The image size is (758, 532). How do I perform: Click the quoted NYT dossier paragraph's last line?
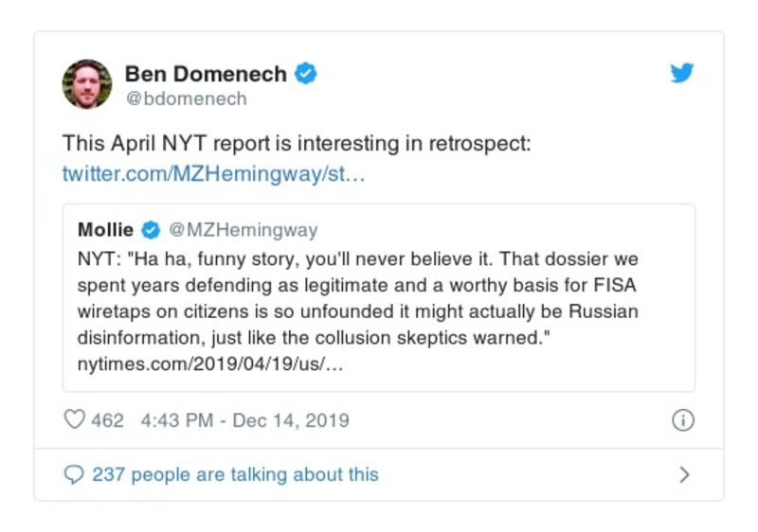(x=314, y=338)
